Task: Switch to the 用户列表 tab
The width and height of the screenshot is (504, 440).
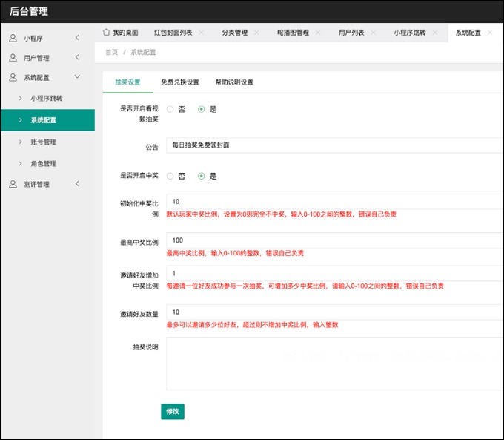Action: (x=351, y=33)
